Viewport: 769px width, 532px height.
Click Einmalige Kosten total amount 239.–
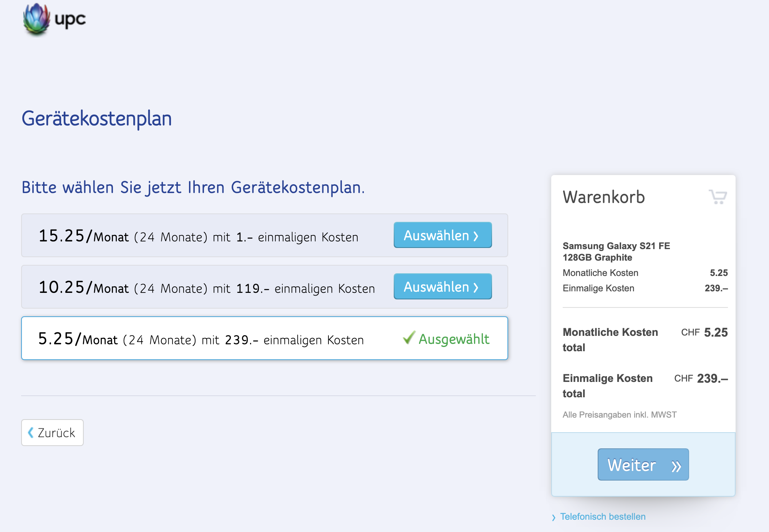tap(712, 378)
